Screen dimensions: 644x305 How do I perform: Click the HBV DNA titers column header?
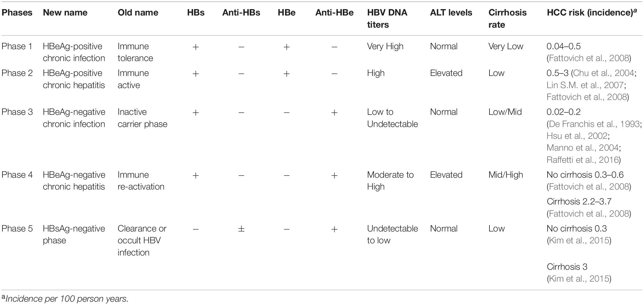coord(387,19)
